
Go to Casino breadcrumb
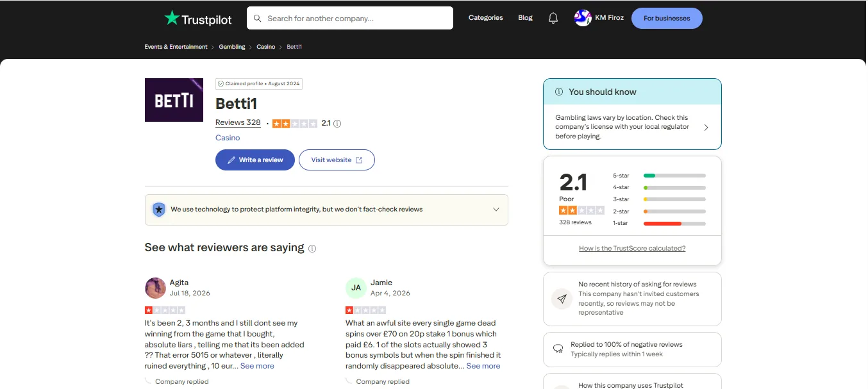point(266,47)
